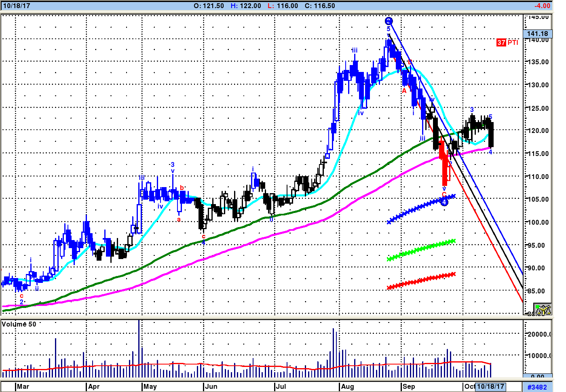Click the blue X-marked projection line
This screenshot has height=392, width=566.
[420, 207]
